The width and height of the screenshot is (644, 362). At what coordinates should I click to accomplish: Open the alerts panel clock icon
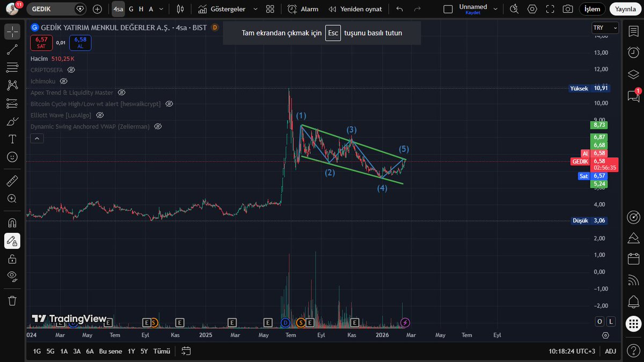[x=633, y=52]
